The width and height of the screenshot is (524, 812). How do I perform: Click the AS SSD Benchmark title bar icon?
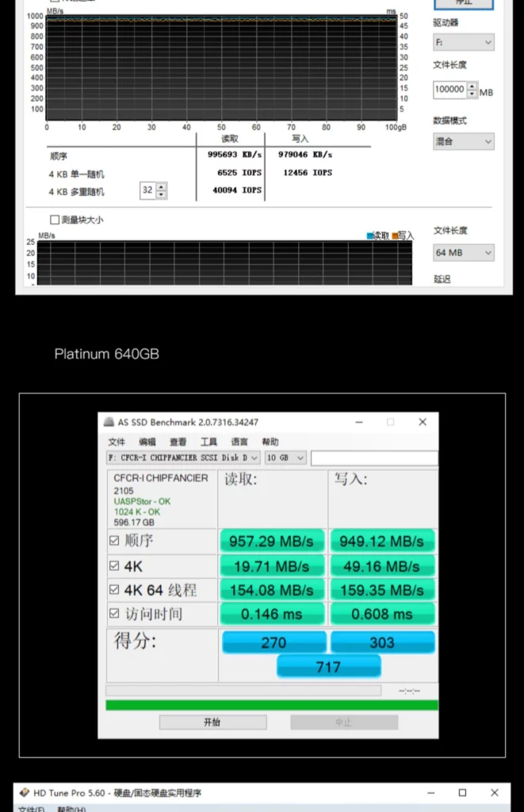tap(109, 422)
